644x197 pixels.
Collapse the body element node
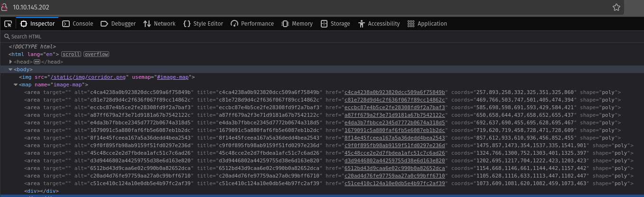(10, 69)
